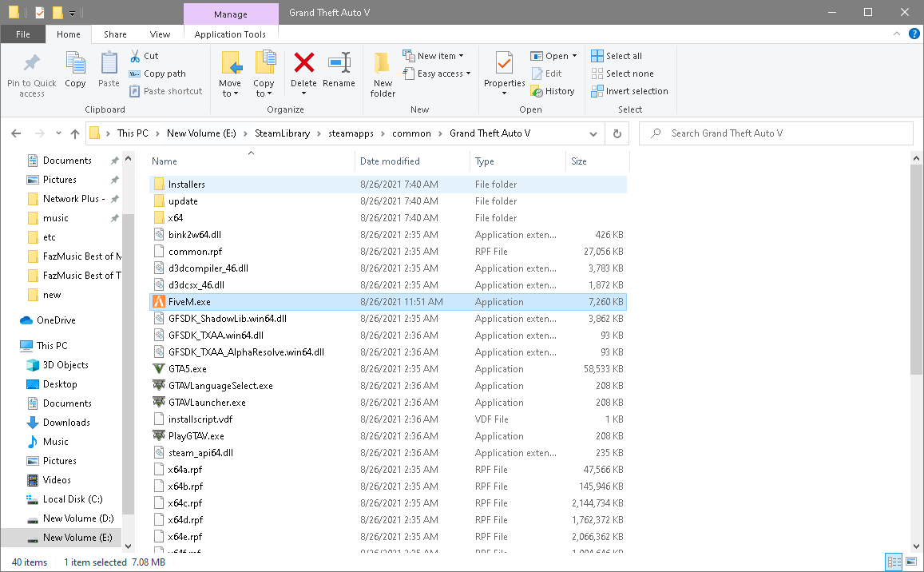Click the Search Grand Theft Auto V box
Screen dimensions: 924x572
tap(776, 134)
